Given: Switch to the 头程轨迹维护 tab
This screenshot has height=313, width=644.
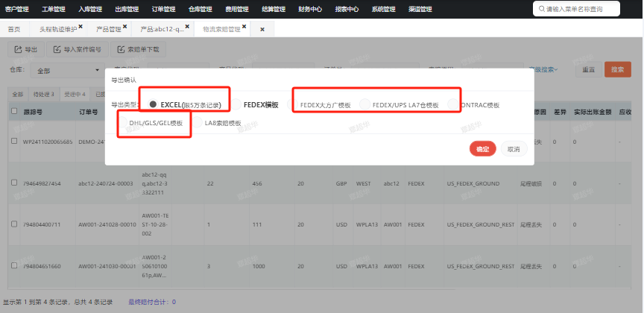Looking at the screenshot, I should point(58,29).
